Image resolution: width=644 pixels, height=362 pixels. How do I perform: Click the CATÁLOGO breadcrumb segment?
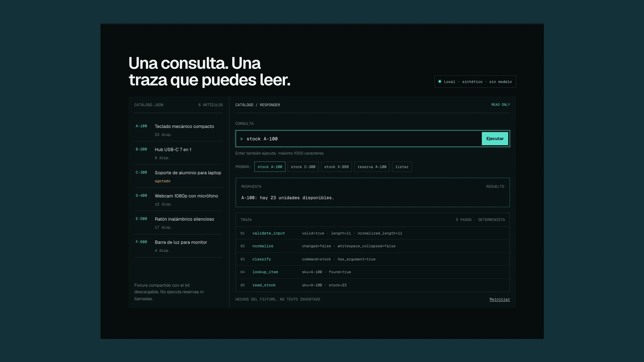244,105
